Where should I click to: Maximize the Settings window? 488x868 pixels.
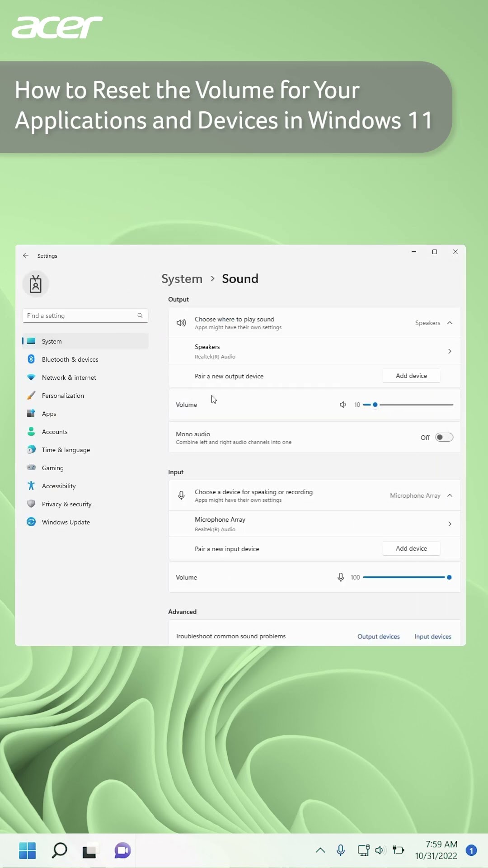pyautogui.click(x=435, y=252)
